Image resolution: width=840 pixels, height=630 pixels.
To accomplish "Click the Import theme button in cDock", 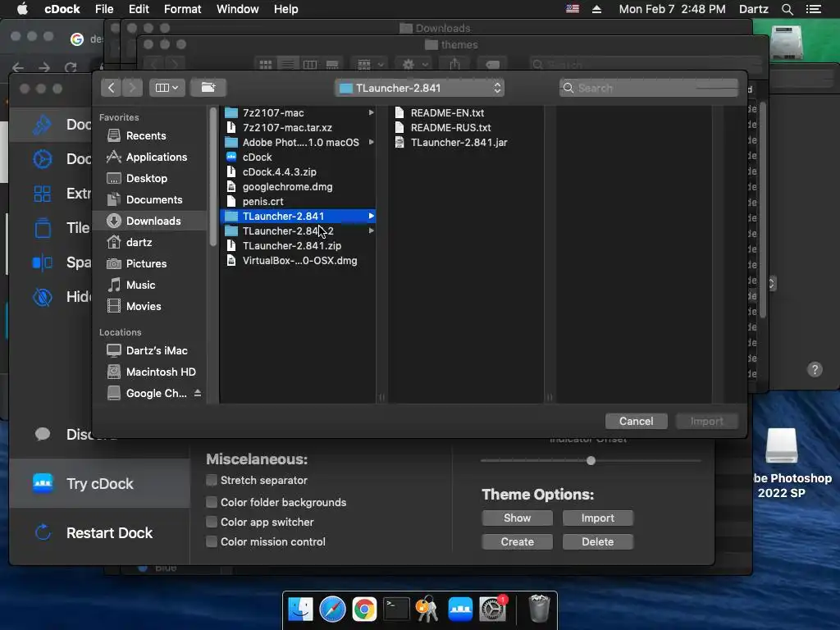I will (598, 518).
